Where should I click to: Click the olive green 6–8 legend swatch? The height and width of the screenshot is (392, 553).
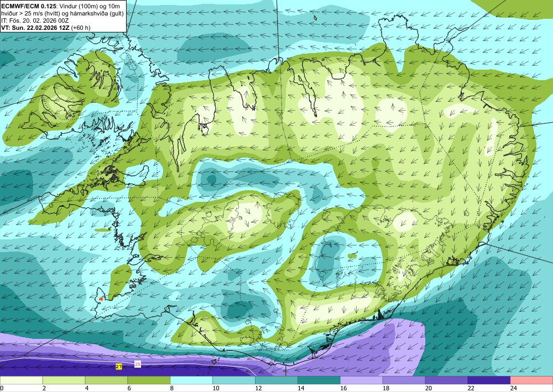149,380
